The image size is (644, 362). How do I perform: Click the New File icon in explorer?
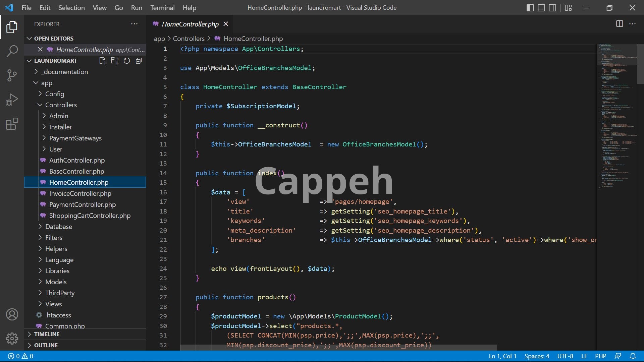pos(103,61)
